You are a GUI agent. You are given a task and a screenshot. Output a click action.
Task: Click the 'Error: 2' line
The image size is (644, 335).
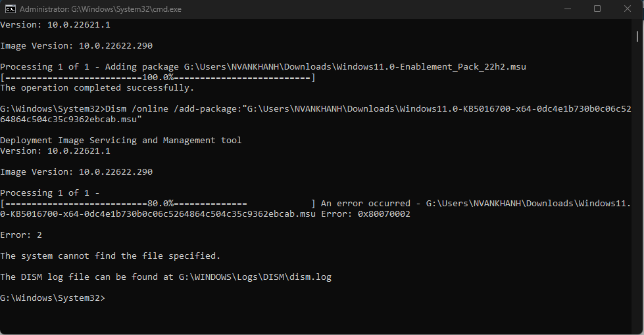coord(21,235)
